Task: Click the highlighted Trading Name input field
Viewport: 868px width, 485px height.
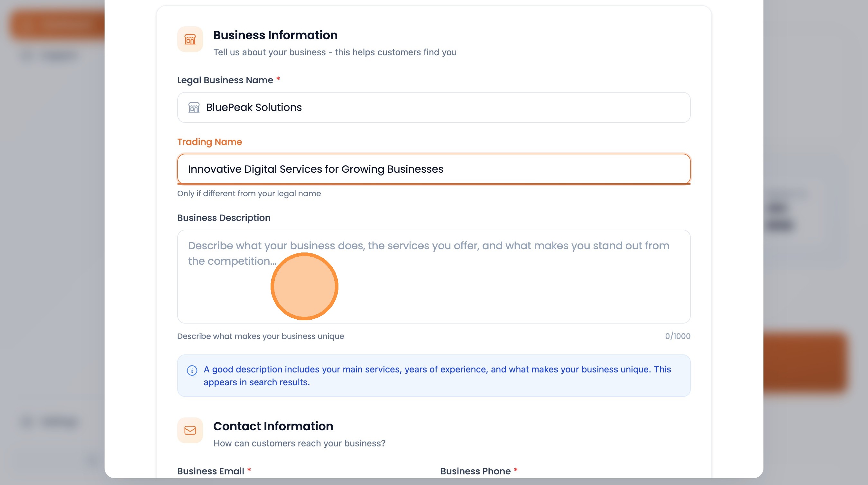Action: click(x=434, y=169)
